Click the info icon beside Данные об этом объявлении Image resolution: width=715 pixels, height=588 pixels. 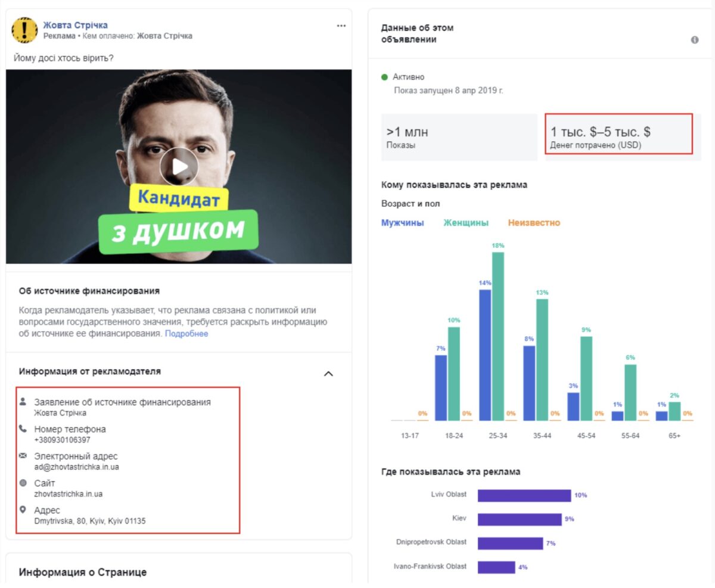pos(694,40)
